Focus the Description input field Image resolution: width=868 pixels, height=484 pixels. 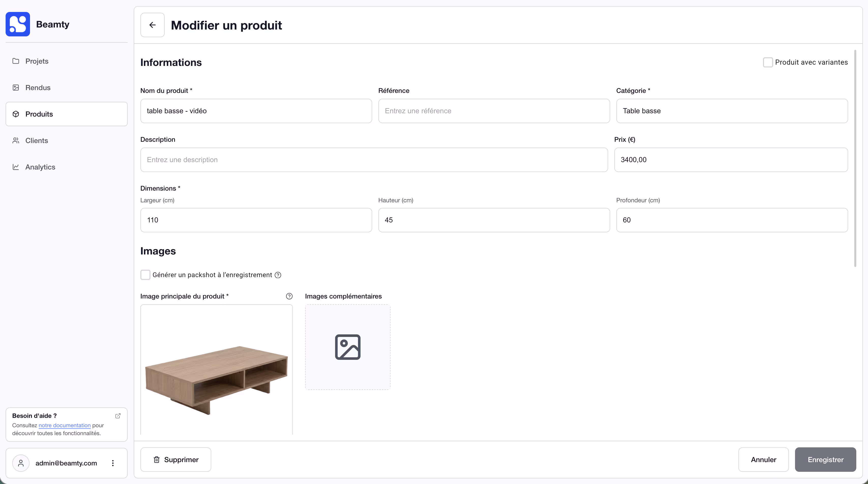[x=374, y=160]
